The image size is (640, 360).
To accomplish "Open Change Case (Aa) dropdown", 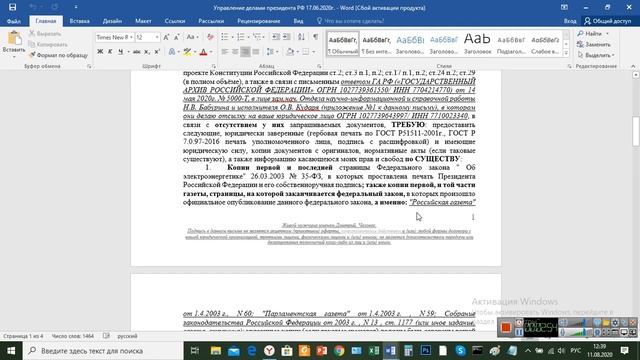I will tap(192, 38).
